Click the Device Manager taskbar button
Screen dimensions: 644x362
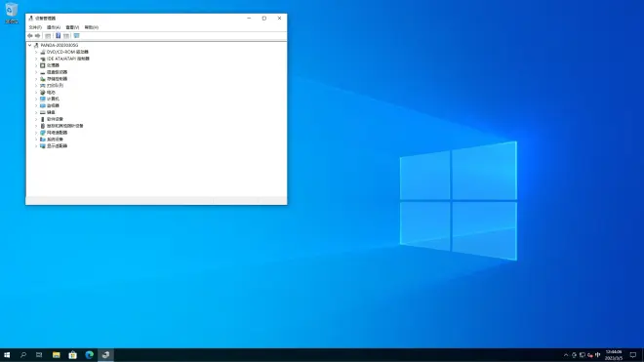point(105,355)
